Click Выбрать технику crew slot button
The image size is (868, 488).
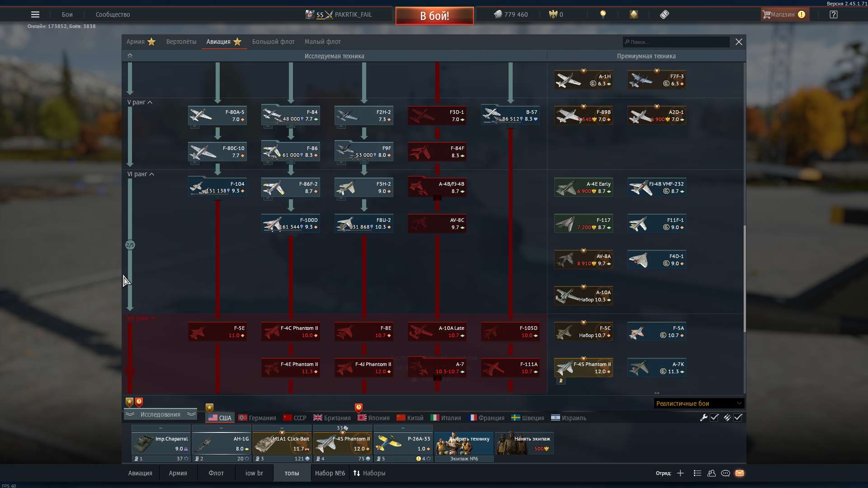(464, 443)
